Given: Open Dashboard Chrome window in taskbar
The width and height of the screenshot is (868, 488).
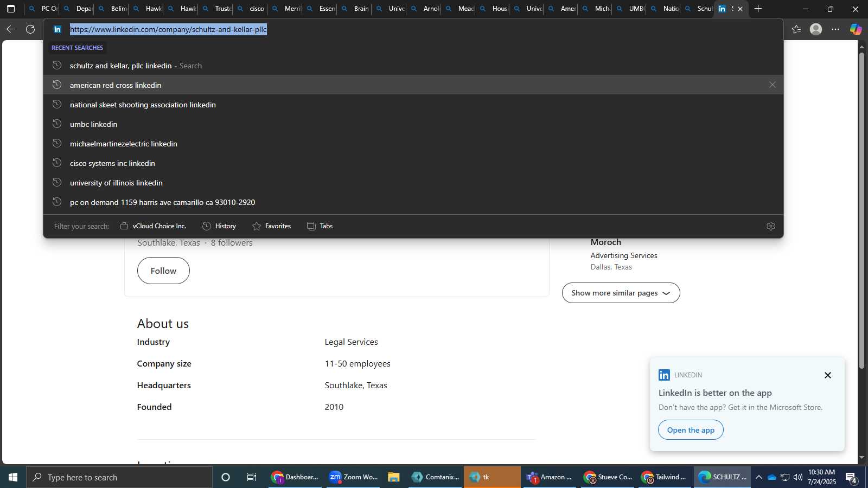Looking at the screenshot, I should (x=295, y=477).
